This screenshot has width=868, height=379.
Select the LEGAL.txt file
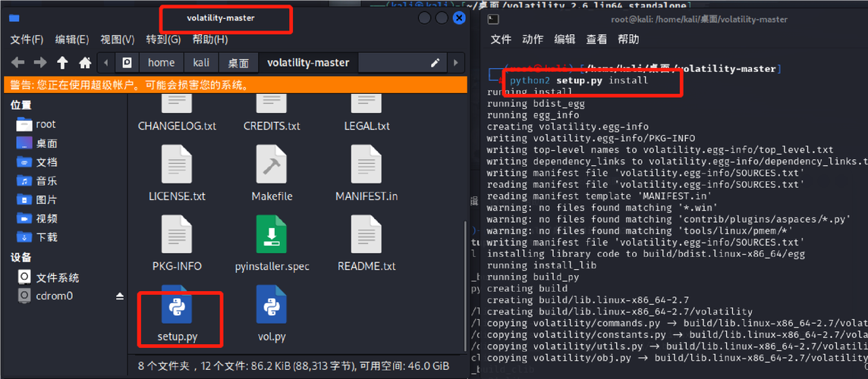(x=366, y=114)
